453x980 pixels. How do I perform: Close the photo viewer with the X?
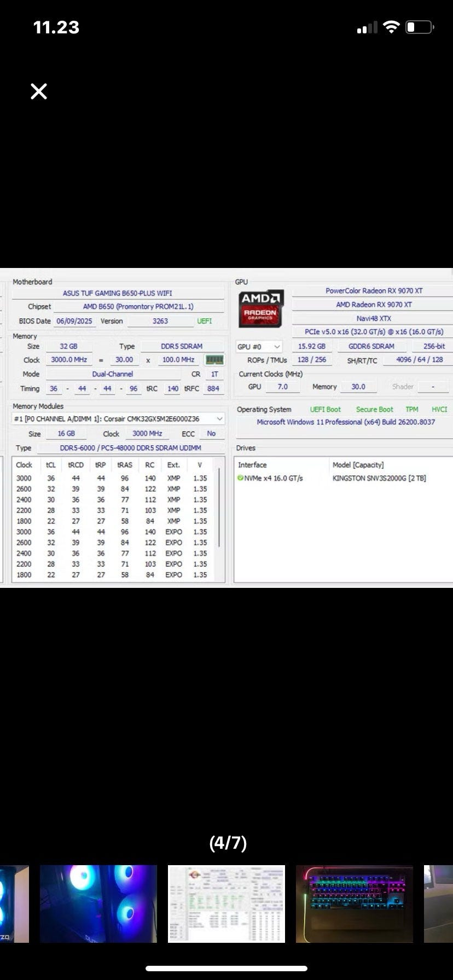click(39, 91)
